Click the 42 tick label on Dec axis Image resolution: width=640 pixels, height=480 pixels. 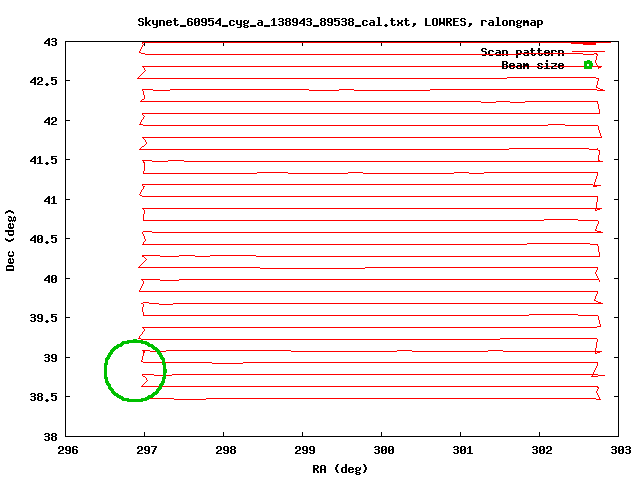[50, 121]
